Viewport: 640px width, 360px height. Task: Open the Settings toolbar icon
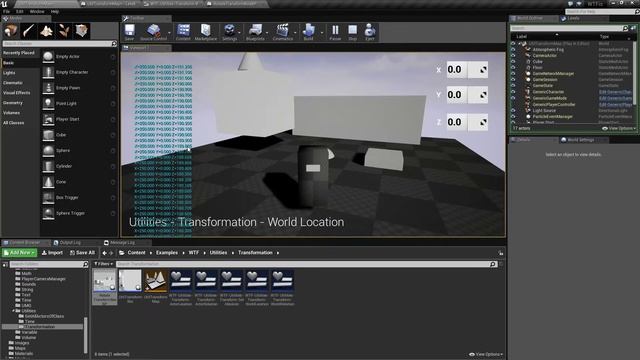(229, 32)
